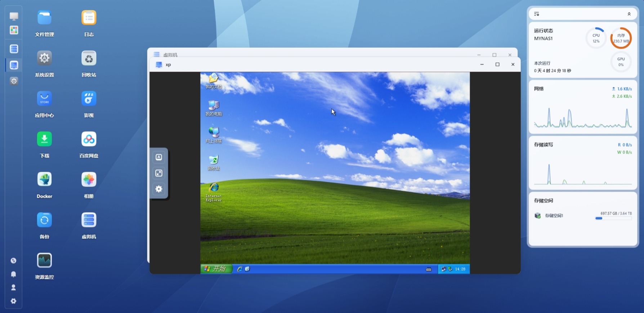Open the 文件管理 file manager app
This screenshot has height=313, width=644.
(x=44, y=18)
